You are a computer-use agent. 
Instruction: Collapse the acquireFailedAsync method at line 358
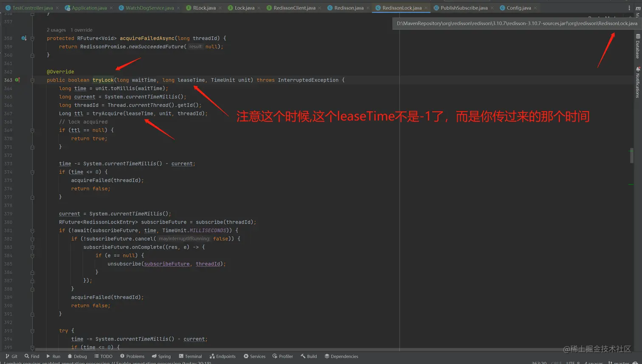(32, 38)
